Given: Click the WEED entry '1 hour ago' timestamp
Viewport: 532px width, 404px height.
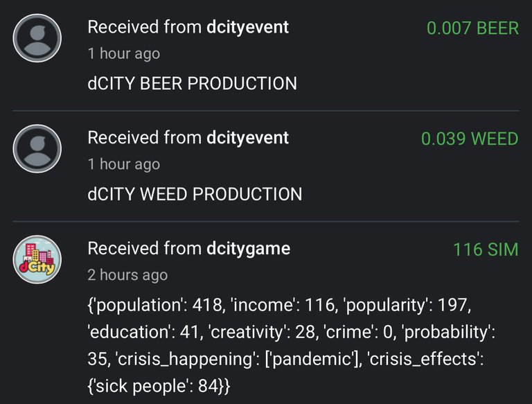Looking at the screenshot, I should click(x=124, y=164).
